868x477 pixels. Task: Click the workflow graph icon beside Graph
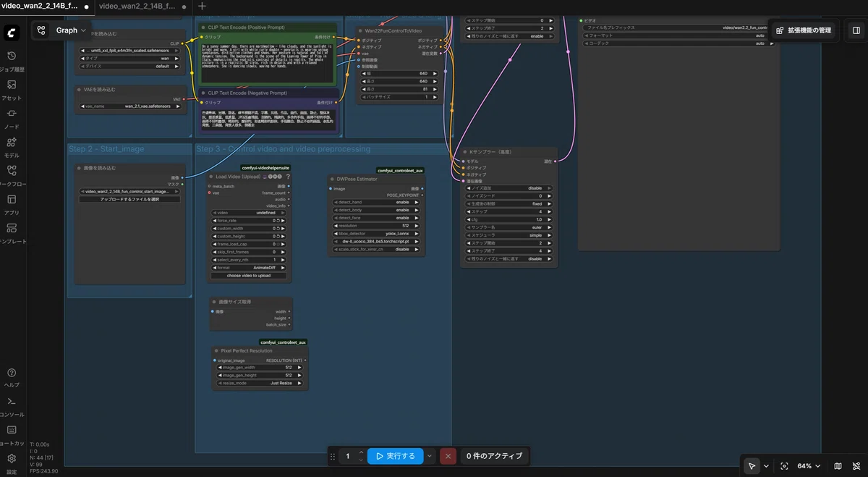[41, 30]
